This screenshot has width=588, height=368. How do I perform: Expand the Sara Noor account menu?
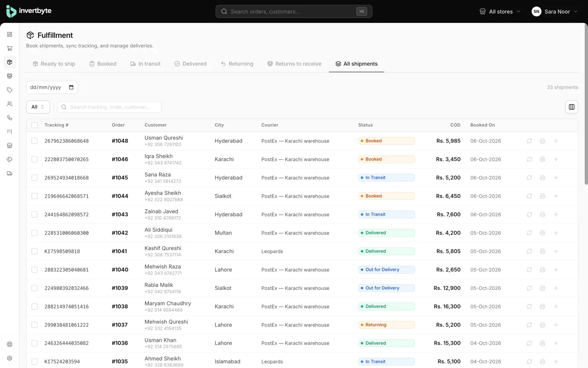[x=555, y=11]
